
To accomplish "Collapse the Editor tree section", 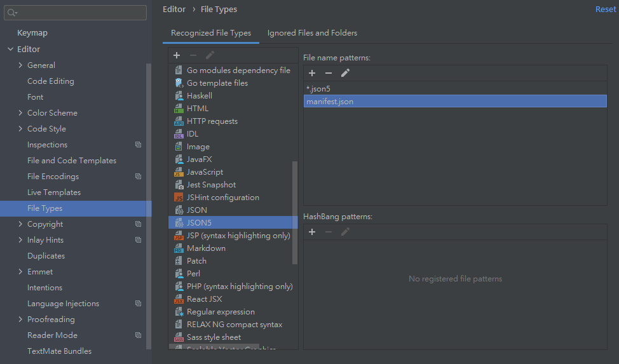I will tap(10, 49).
